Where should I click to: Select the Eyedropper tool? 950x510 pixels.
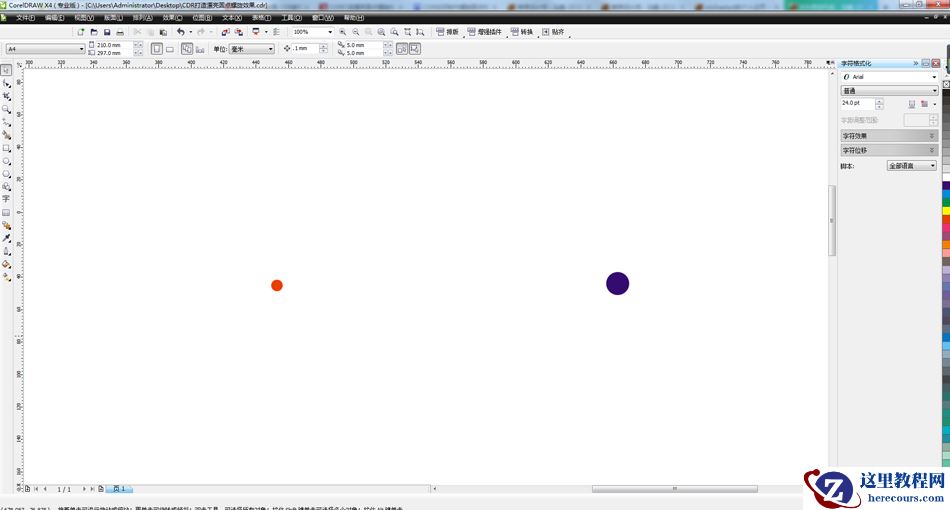pos(6,238)
